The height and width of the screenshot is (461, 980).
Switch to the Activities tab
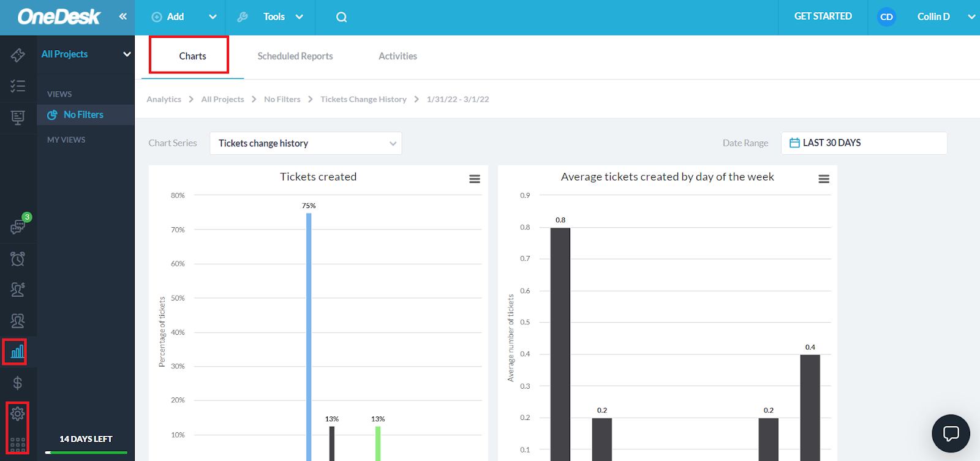click(x=398, y=56)
